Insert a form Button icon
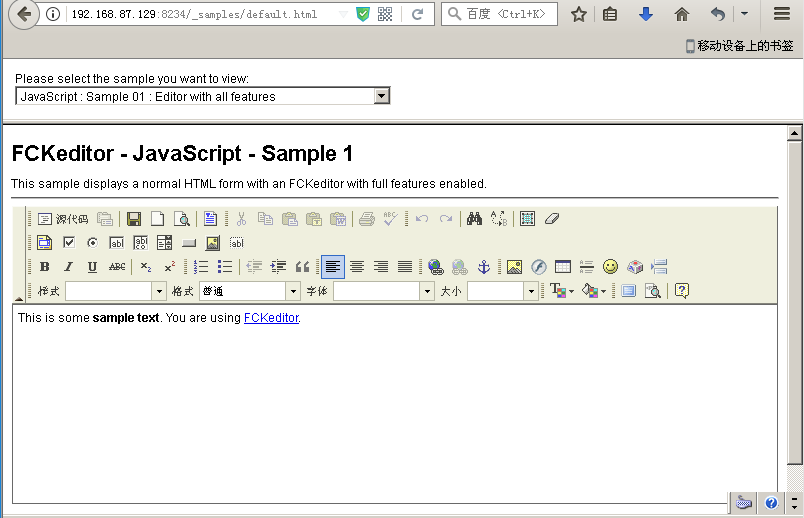The width and height of the screenshot is (804, 518). [189, 243]
